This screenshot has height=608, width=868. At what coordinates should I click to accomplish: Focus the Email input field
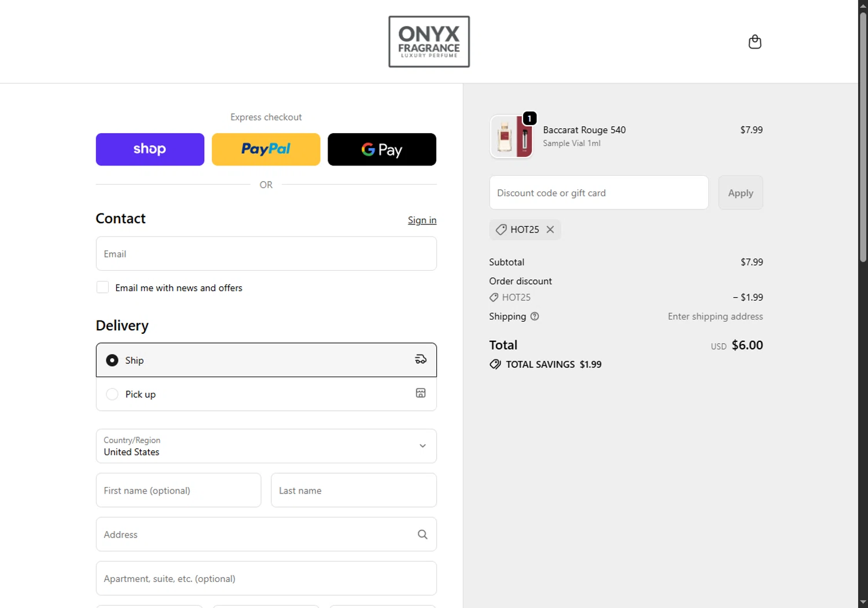[266, 253]
